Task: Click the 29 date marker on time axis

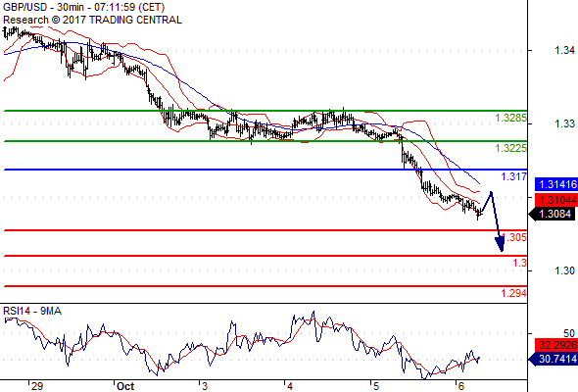Action: 37,386
